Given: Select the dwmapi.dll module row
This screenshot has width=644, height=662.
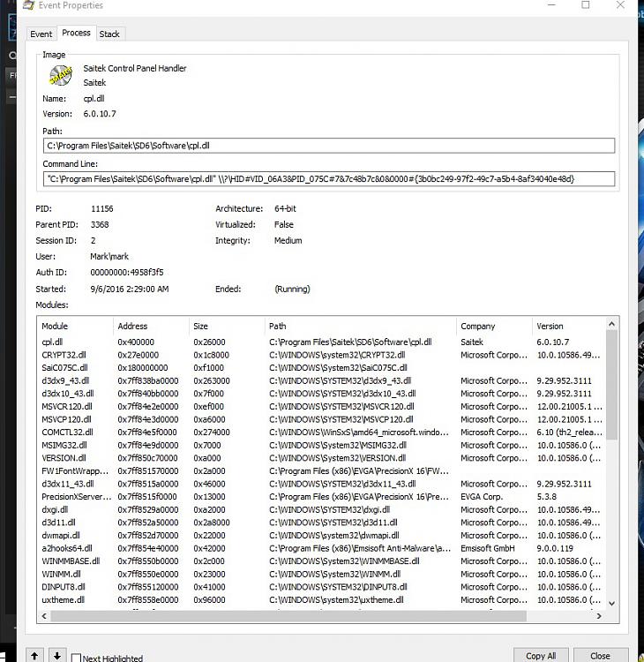Looking at the screenshot, I should pos(322,536).
